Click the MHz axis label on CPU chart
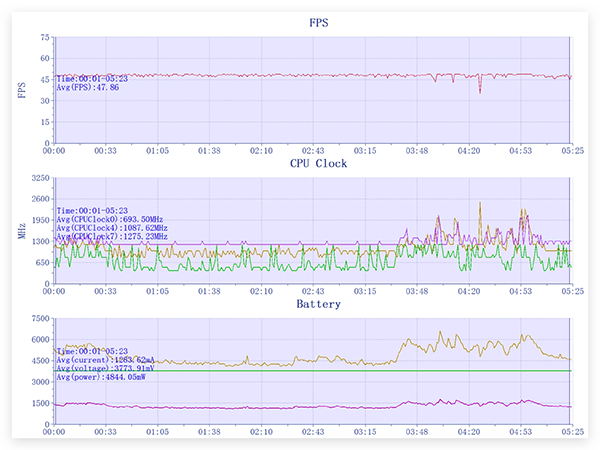Viewport: 600px width, 450px height. [x=23, y=231]
